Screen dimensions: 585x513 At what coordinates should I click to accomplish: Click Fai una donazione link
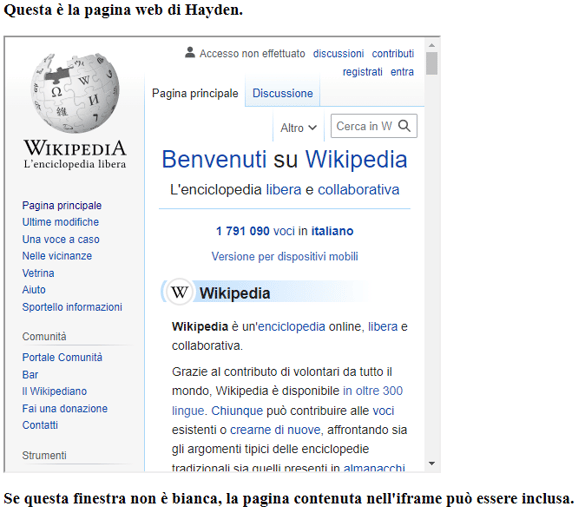tap(65, 409)
